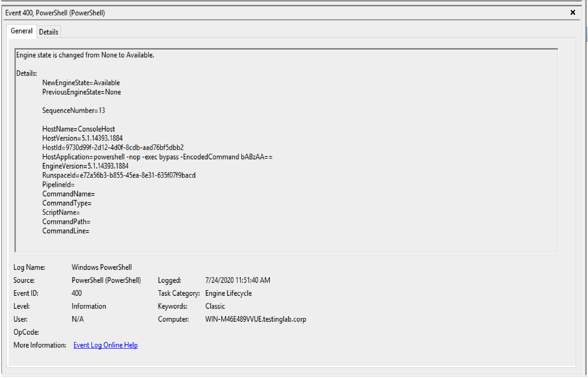Click the PipelineId= line
This screenshot has width=588, height=378.
tap(59, 184)
